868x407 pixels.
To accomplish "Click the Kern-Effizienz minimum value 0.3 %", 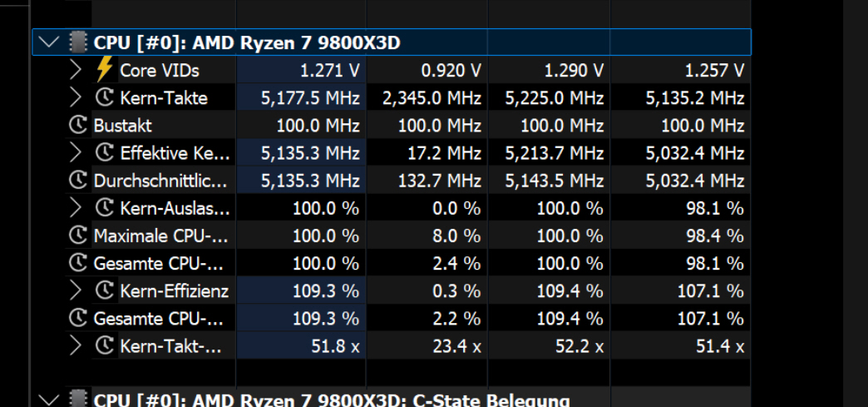I will pyautogui.click(x=456, y=291).
